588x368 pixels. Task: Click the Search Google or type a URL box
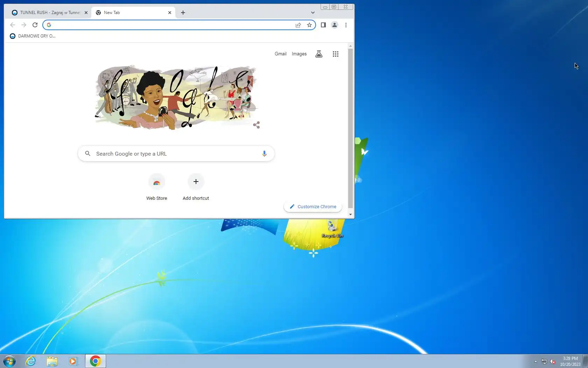tap(176, 154)
